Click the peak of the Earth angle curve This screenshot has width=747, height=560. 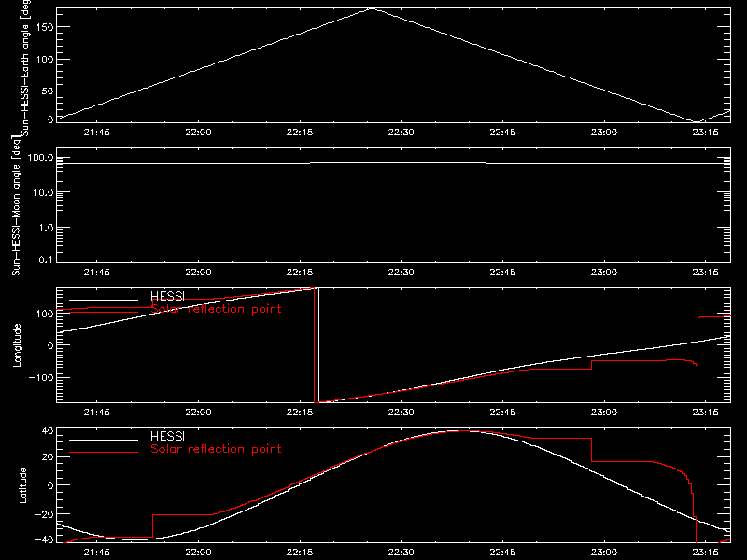[x=372, y=8]
